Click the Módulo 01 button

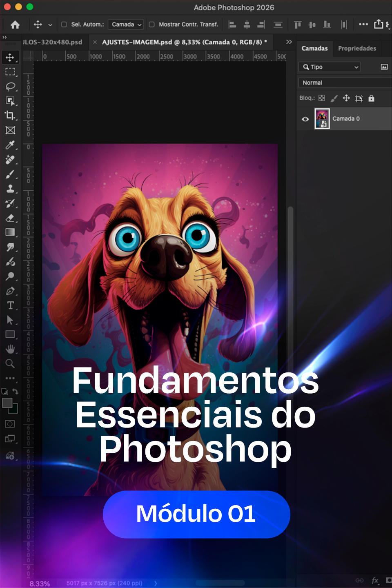pos(196,514)
